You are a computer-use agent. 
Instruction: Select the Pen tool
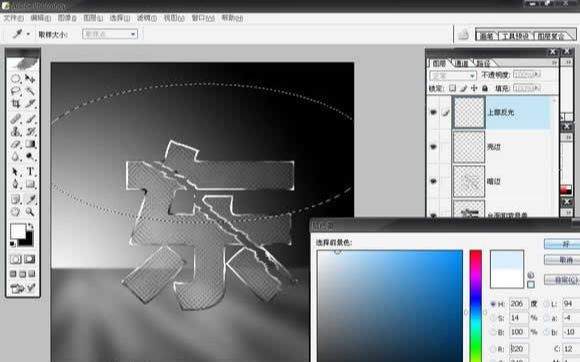click(x=16, y=184)
